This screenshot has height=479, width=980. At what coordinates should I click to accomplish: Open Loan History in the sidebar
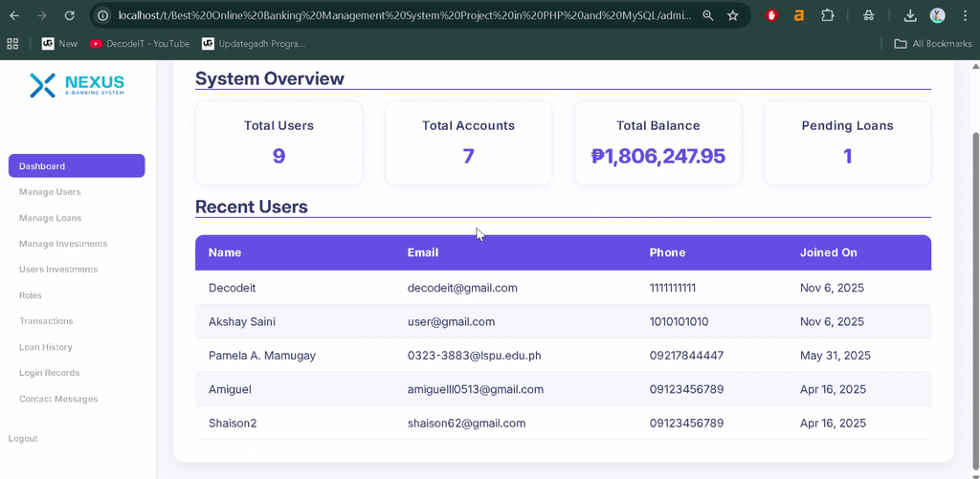click(x=46, y=347)
